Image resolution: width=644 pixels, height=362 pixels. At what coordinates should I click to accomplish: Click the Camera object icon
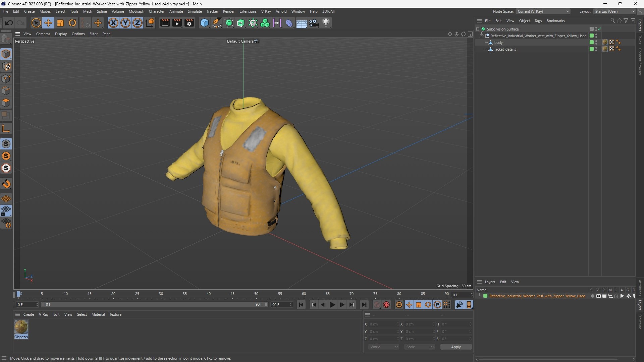coord(314,23)
